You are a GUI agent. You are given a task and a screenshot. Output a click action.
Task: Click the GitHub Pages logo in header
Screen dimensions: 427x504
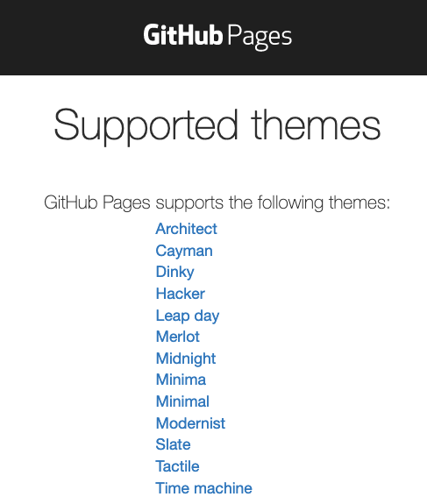pyautogui.click(x=217, y=36)
